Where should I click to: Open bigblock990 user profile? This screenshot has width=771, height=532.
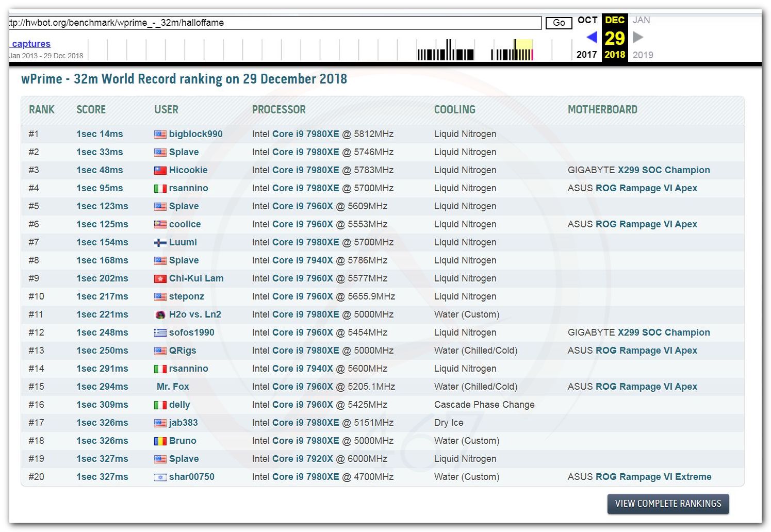tap(195, 134)
